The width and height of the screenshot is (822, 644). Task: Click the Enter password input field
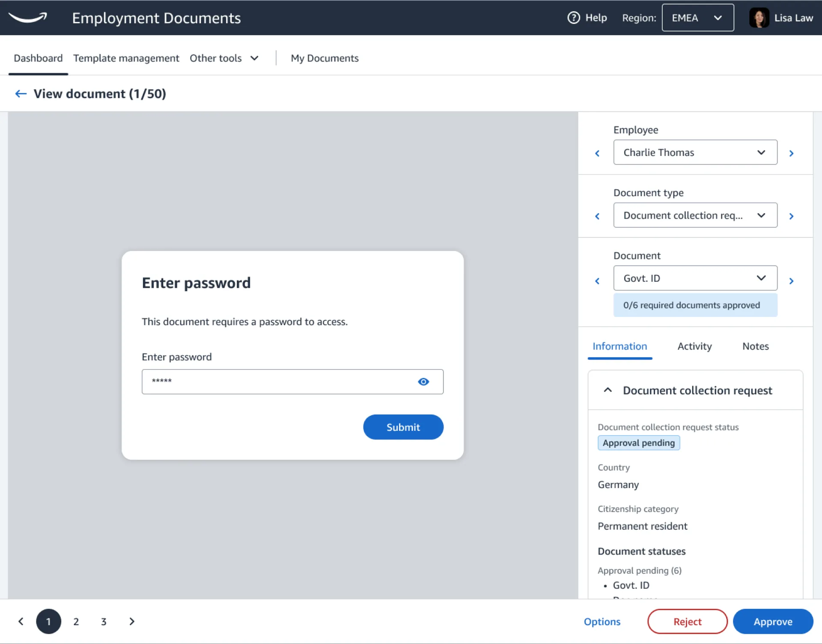point(292,382)
